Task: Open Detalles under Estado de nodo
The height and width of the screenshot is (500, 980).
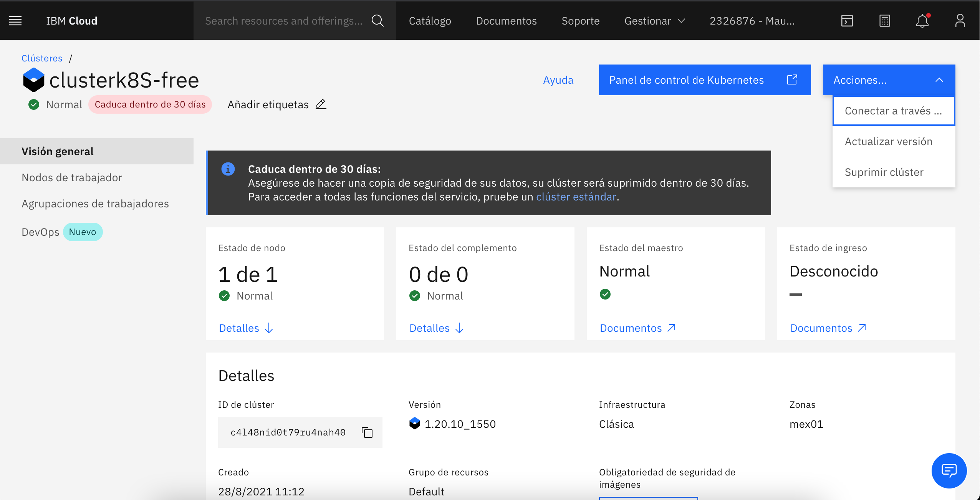Action: pos(246,328)
